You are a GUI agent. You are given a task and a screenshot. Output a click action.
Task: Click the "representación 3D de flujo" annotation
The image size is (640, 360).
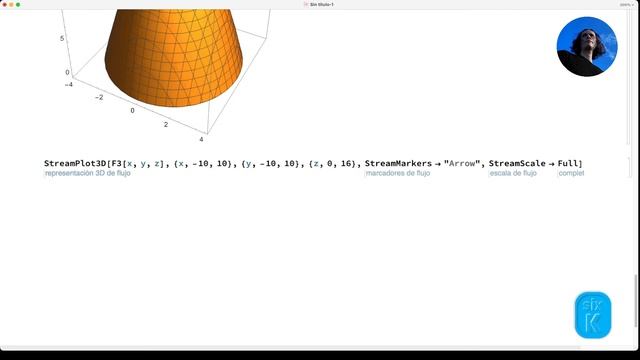[x=88, y=173]
